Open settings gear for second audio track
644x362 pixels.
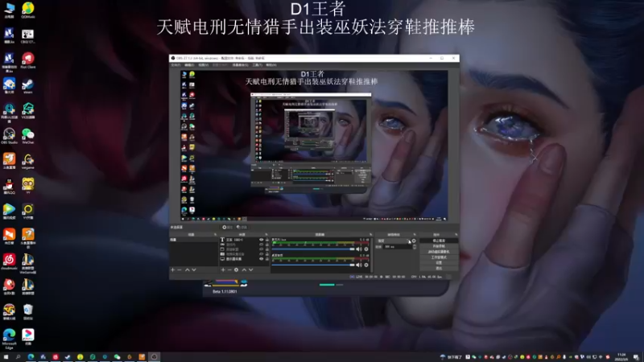tap(366, 265)
